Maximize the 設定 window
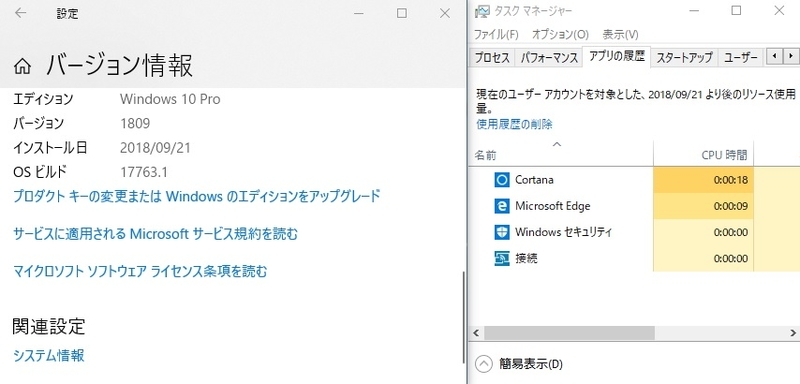The width and height of the screenshot is (800, 384). click(402, 13)
